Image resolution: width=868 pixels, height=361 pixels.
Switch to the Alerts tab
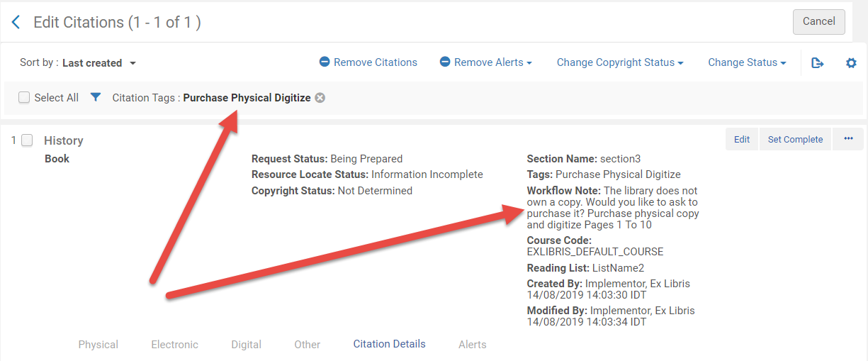[x=472, y=345]
